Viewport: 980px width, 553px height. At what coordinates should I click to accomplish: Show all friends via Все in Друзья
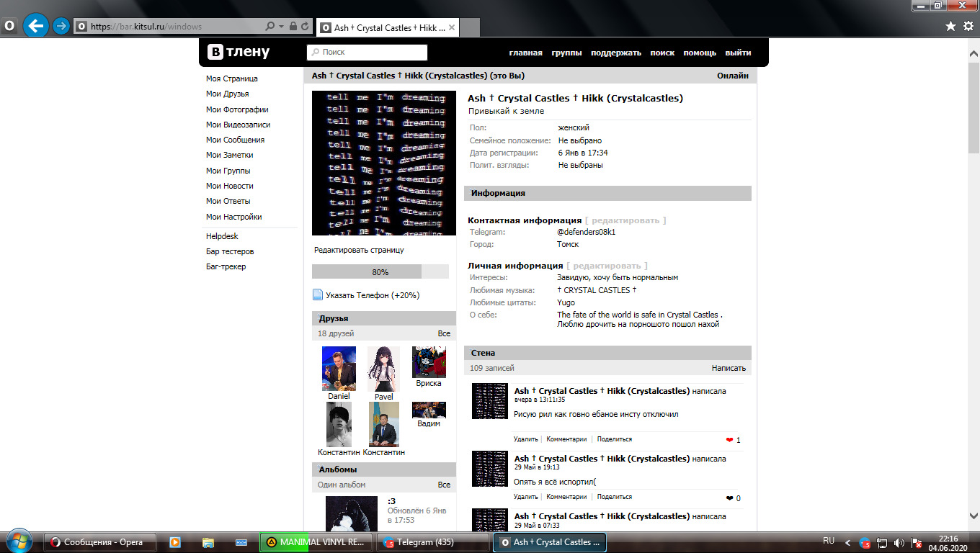tap(444, 333)
